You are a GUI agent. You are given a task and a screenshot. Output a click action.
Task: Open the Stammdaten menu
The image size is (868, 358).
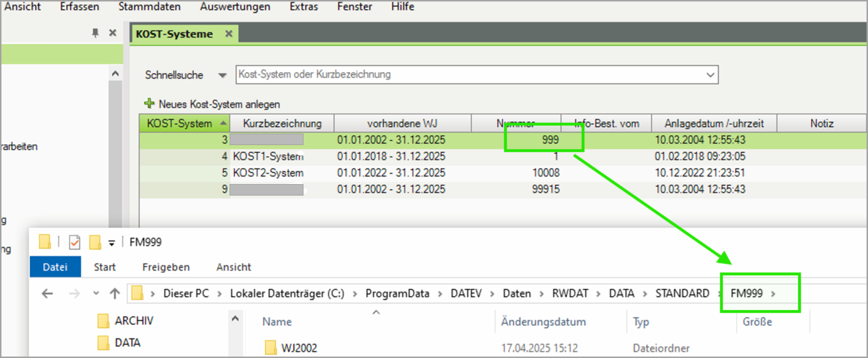[149, 6]
